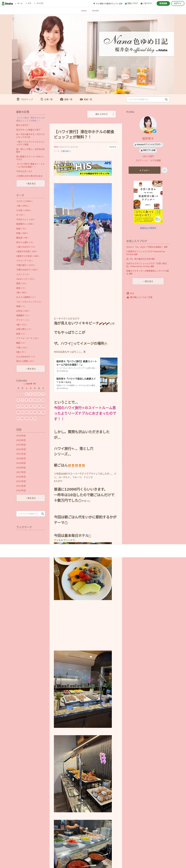The width and height of the screenshot is (186, 868).
Task: Open the 絶景スイートルーム7泊のお値段 link card
Action: click(86, 366)
